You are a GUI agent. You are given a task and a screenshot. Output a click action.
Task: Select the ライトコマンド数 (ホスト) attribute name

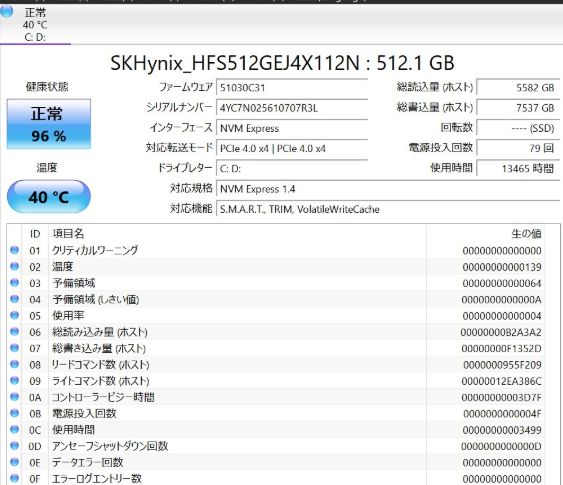pyautogui.click(x=101, y=381)
